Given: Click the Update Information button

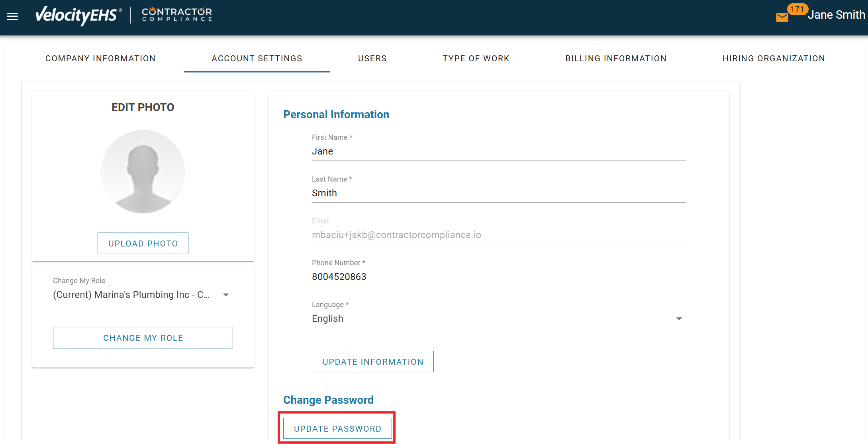Looking at the screenshot, I should pos(372,362).
